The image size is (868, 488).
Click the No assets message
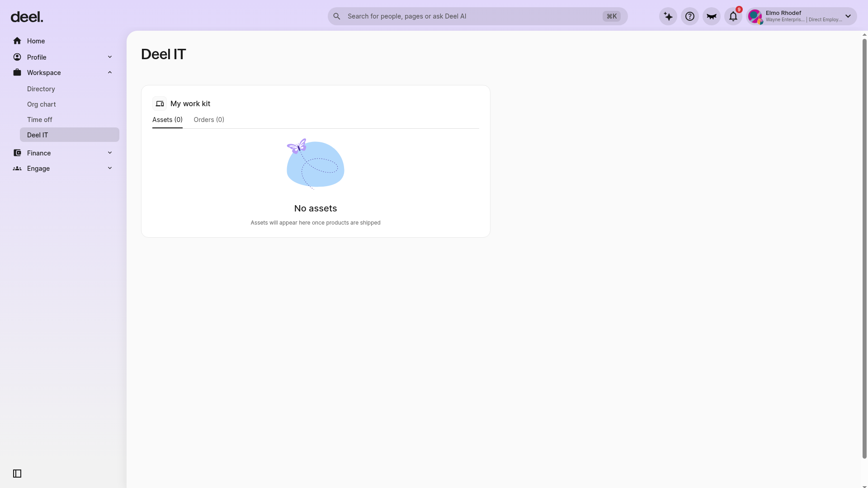point(316,208)
